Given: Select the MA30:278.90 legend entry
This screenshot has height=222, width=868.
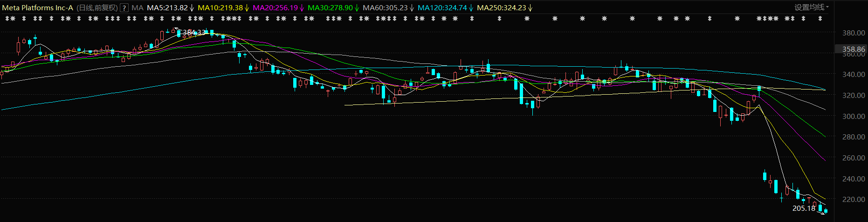Looking at the screenshot, I should 333,7.
